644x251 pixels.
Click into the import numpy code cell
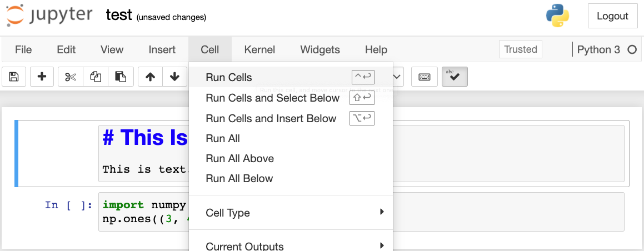coord(144,211)
